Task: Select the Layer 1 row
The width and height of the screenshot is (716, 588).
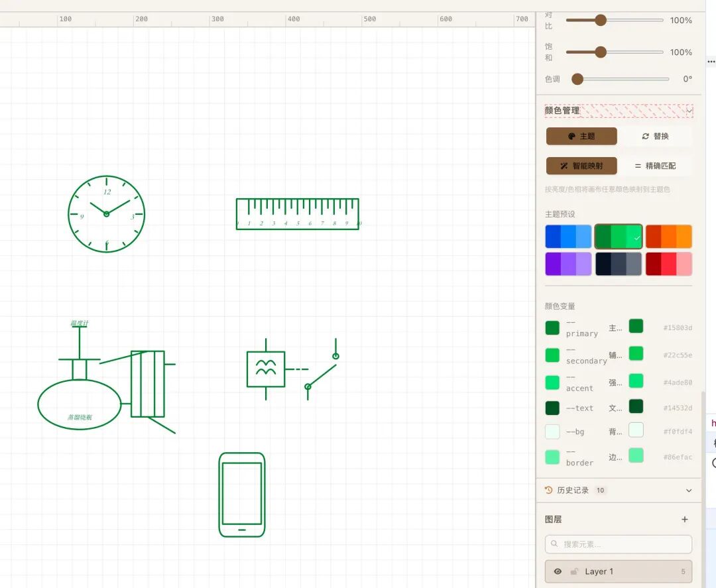Action: pyautogui.click(x=619, y=571)
